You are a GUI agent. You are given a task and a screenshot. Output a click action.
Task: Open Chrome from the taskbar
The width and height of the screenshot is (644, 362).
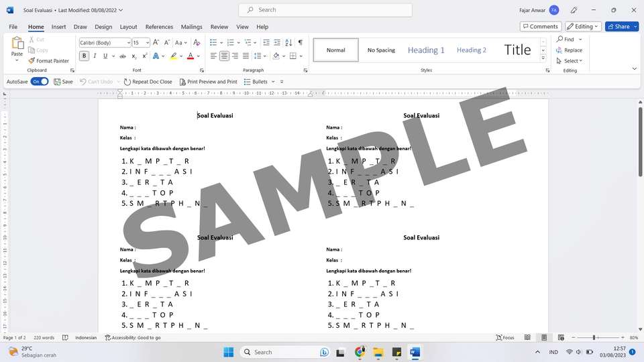360,352
